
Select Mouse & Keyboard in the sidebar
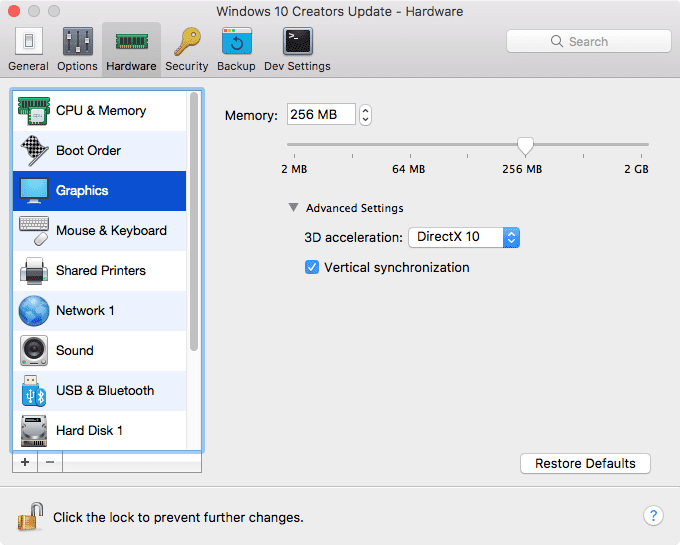(100, 231)
